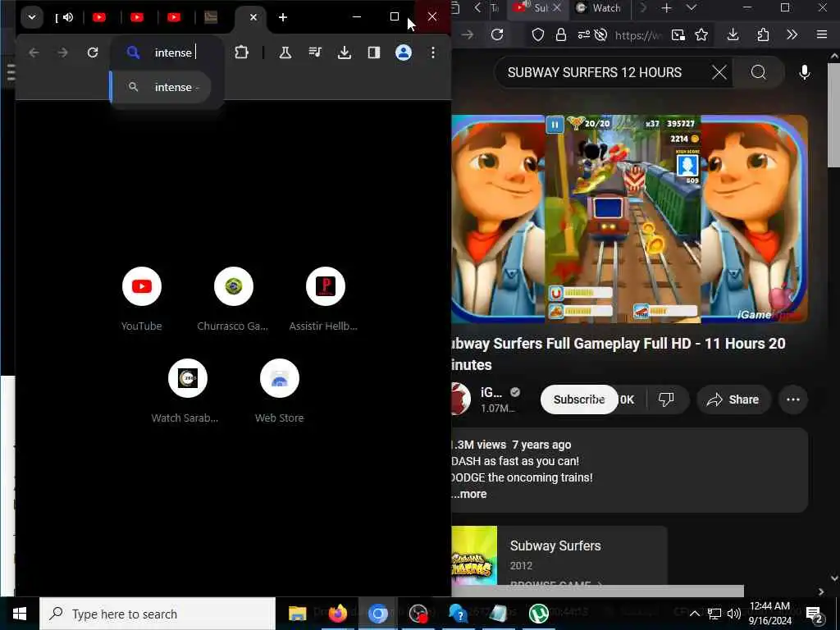Close the Firefox 'Sul' YouTube tab
The image size is (840, 630).
click(557, 8)
